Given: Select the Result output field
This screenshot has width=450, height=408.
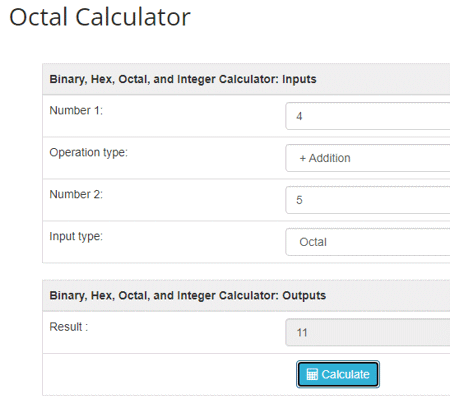Looking at the screenshot, I should 368,332.
